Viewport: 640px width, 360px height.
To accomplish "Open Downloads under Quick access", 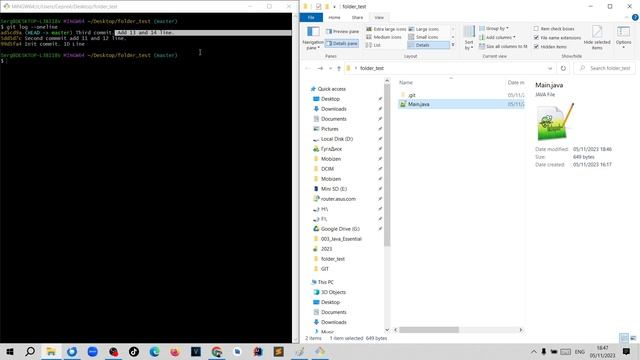I will pos(333,109).
